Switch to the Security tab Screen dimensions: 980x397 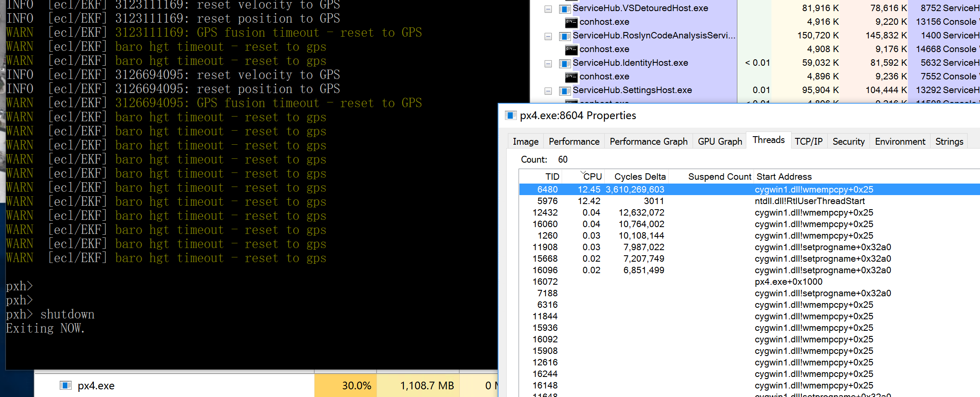849,141
